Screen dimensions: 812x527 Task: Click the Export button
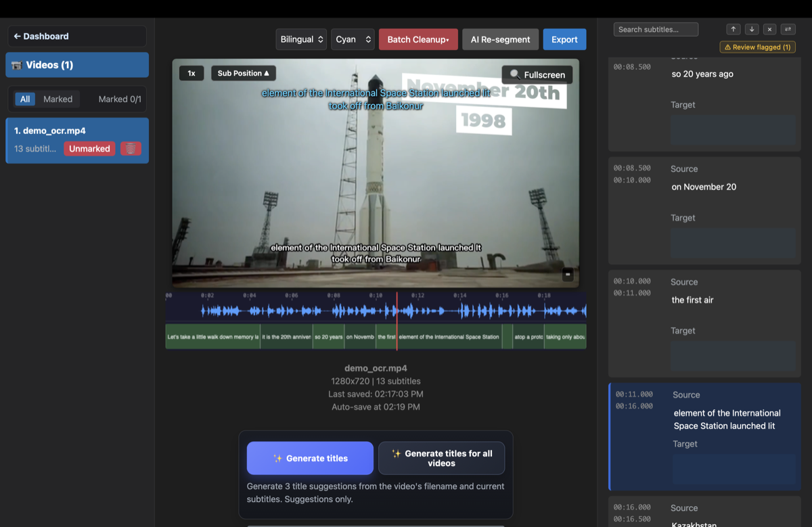(x=564, y=39)
